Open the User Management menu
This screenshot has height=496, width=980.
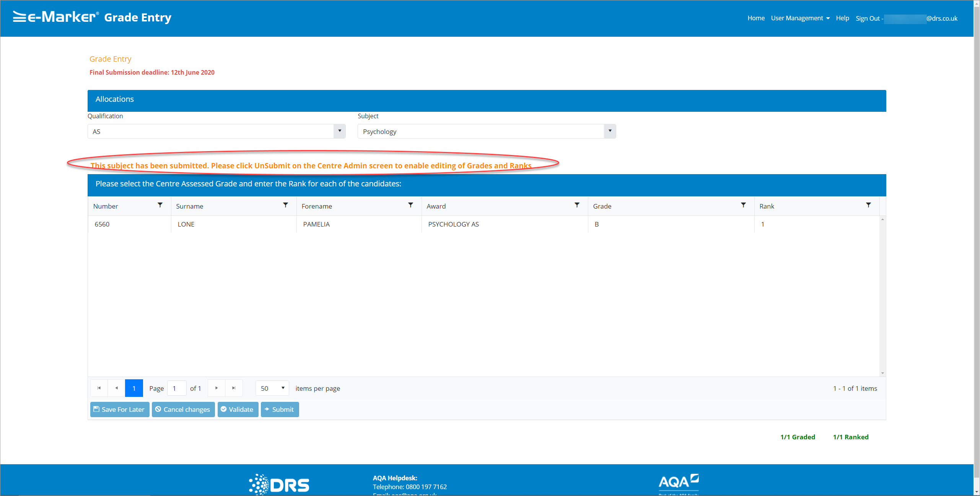click(800, 18)
